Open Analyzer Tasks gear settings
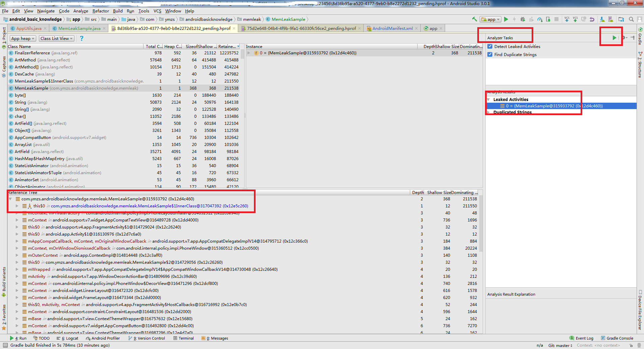This screenshot has width=644, height=349. tap(624, 38)
